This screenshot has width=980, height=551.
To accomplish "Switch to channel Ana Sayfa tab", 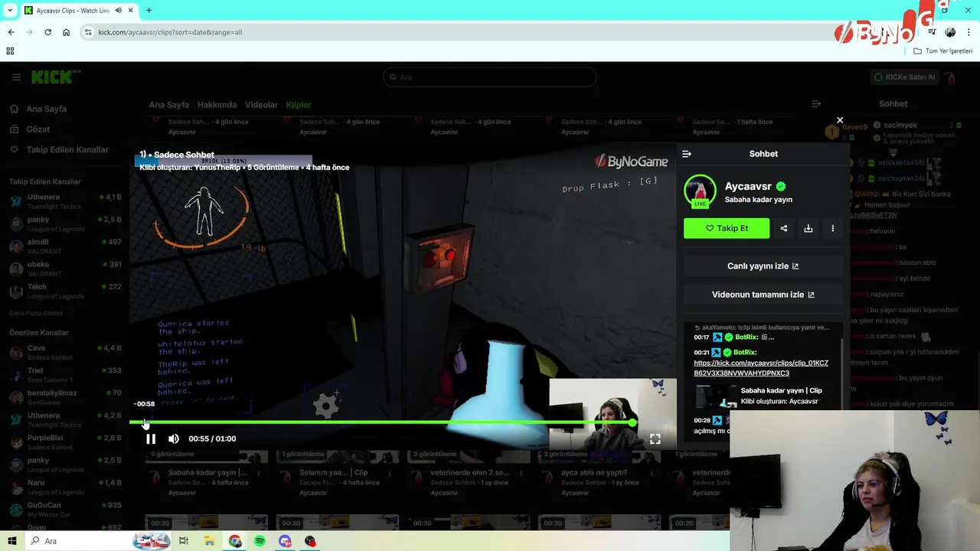I will (x=168, y=105).
